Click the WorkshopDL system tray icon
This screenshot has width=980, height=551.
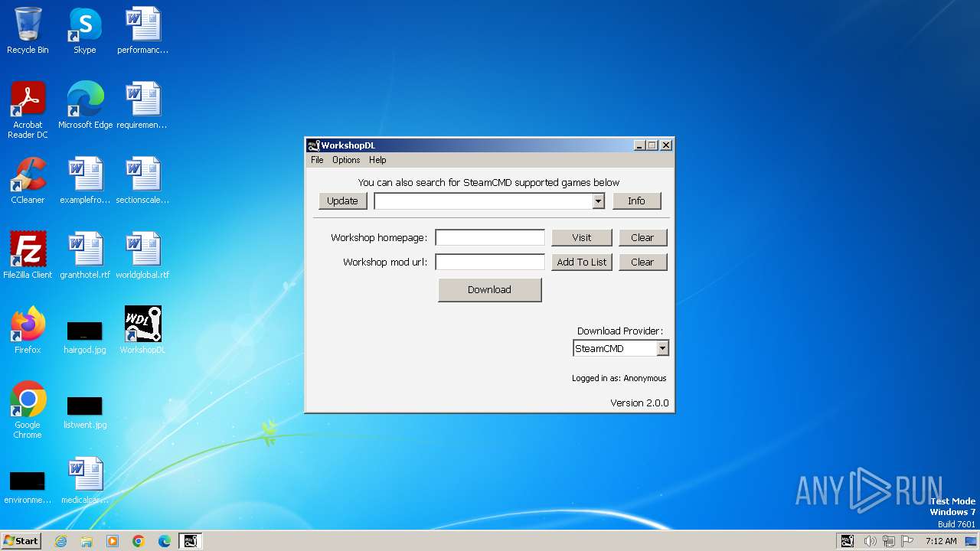[847, 541]
